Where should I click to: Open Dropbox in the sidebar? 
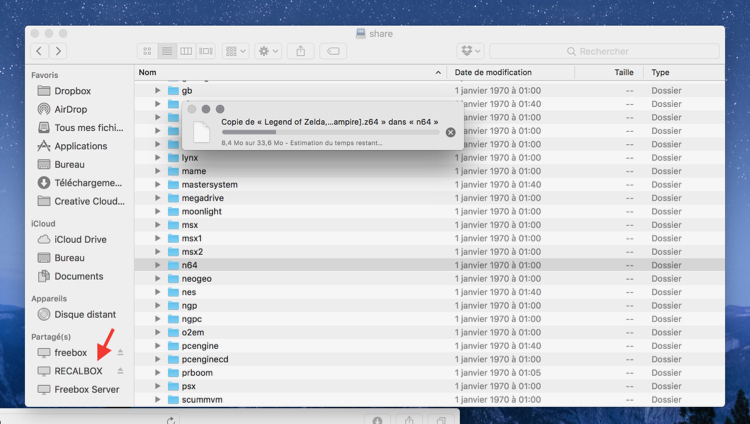pyautogui.click(x=72, y=91)
